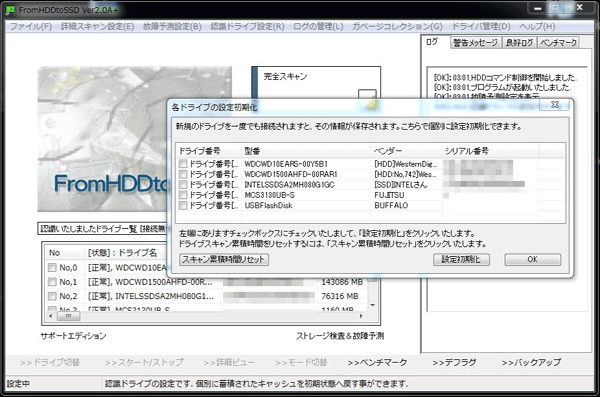This screenshot has height=397, width=600.
Task: Check the No,0 drive checkbox in main list
Action: 52,268
